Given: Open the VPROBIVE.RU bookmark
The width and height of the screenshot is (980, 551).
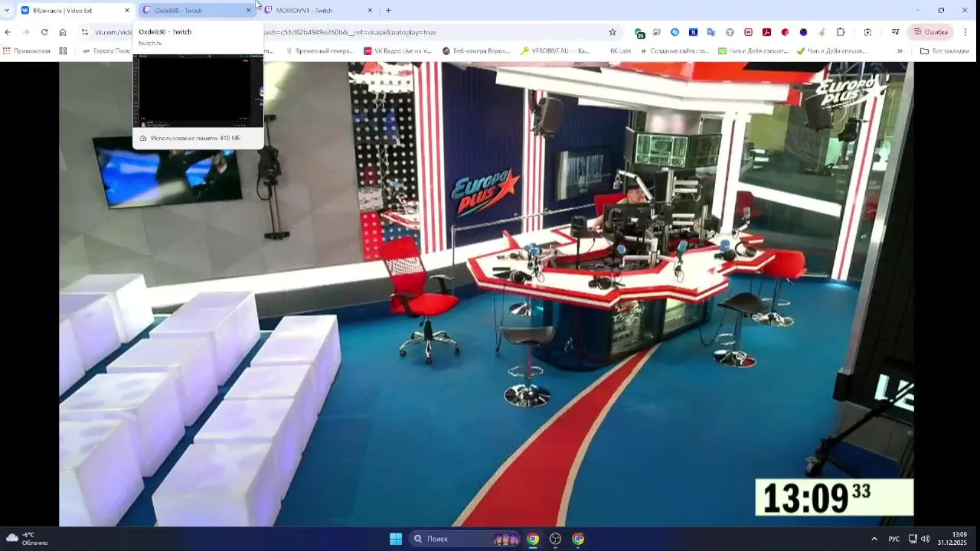Looking at the screenshot, I should (555, 51).
